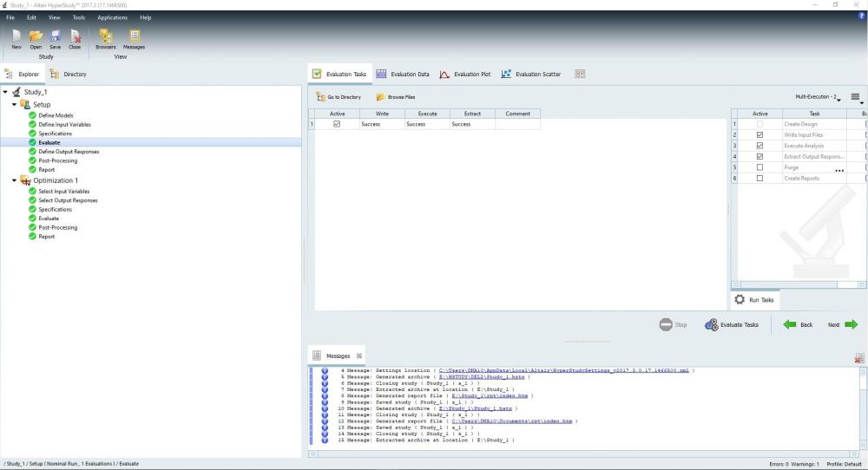
Task: Uncheck the Execute Analysis task
Action: pyautogui.click(x=759, y=146)
